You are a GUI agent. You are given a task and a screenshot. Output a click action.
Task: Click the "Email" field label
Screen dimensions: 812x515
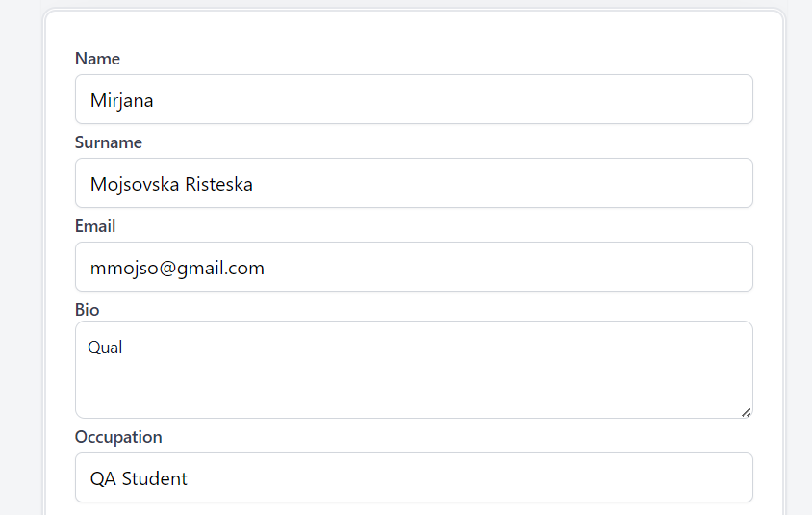(95, 226)
